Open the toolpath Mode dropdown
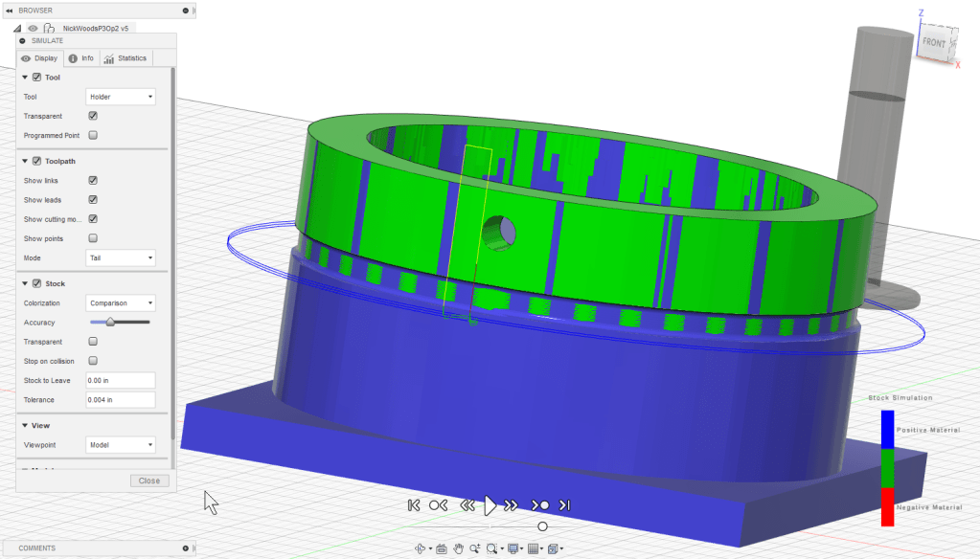 point(121,258)
